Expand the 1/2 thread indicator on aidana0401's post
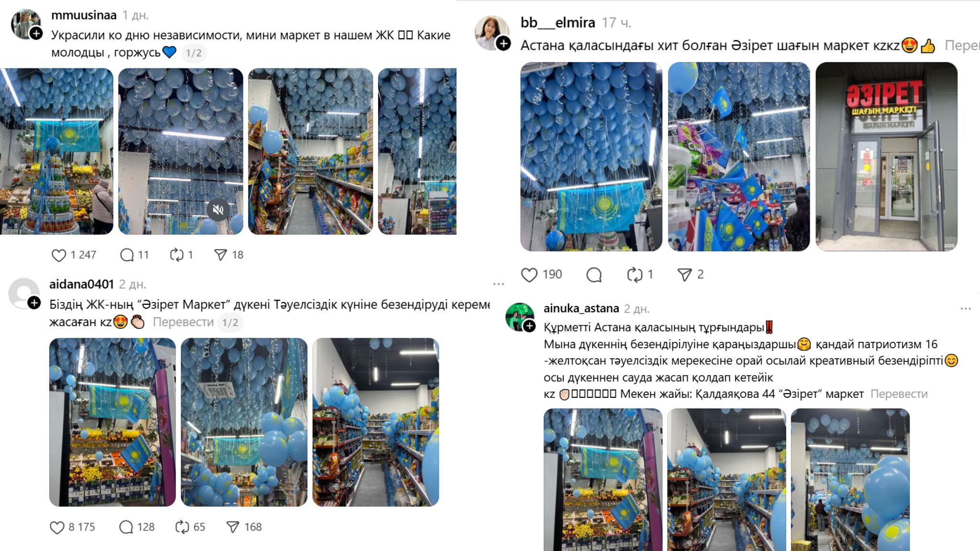Screen dimensions: 980x551 click(230, 322)
